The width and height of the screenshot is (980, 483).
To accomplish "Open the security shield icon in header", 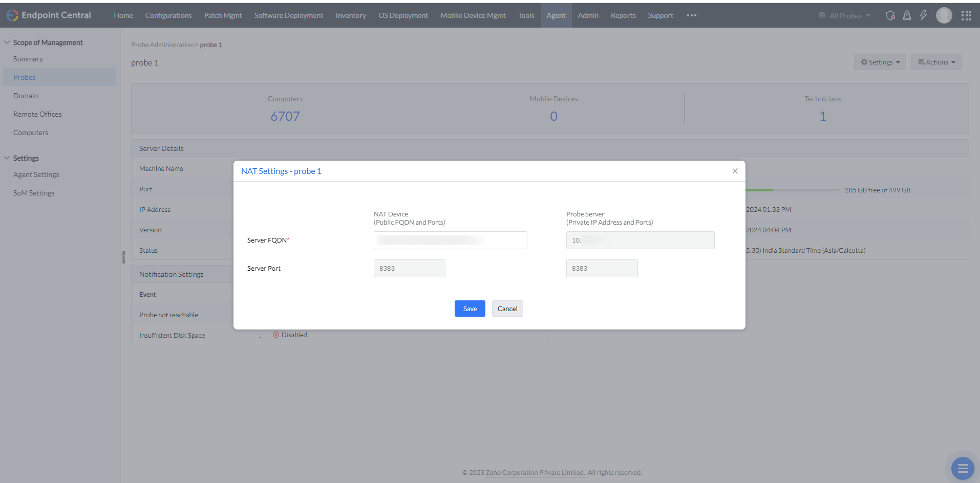I will (890, 15).
